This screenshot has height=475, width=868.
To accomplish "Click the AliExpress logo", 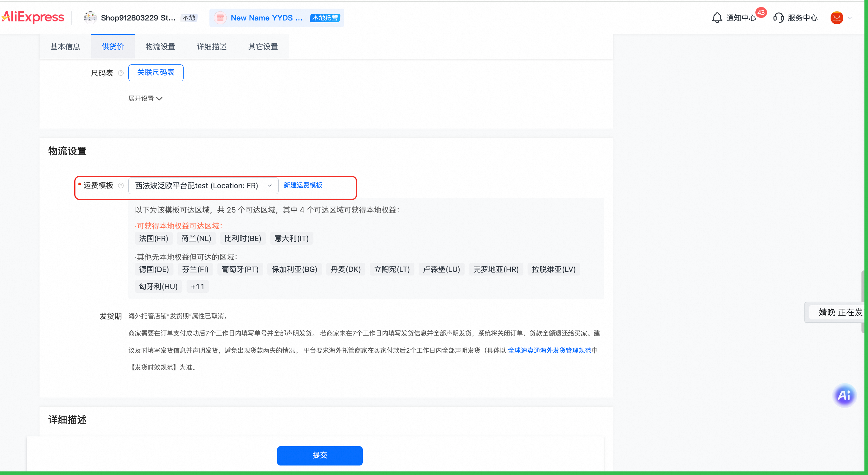I will click(x=33, y=17).
